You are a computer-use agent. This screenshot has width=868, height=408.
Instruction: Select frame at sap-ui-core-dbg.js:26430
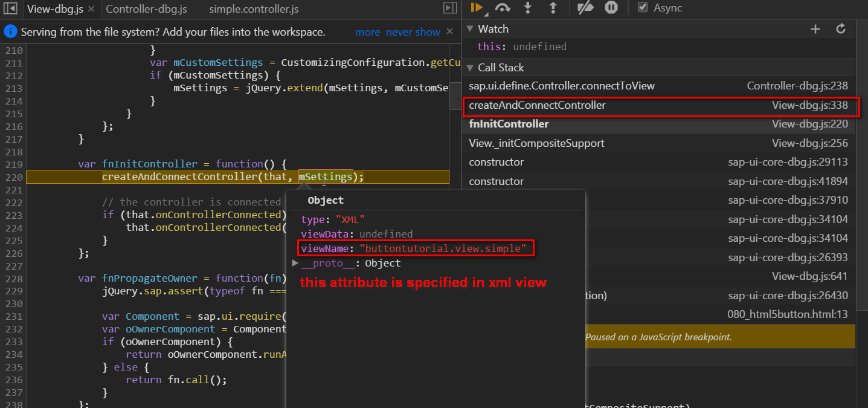(788, 296)
